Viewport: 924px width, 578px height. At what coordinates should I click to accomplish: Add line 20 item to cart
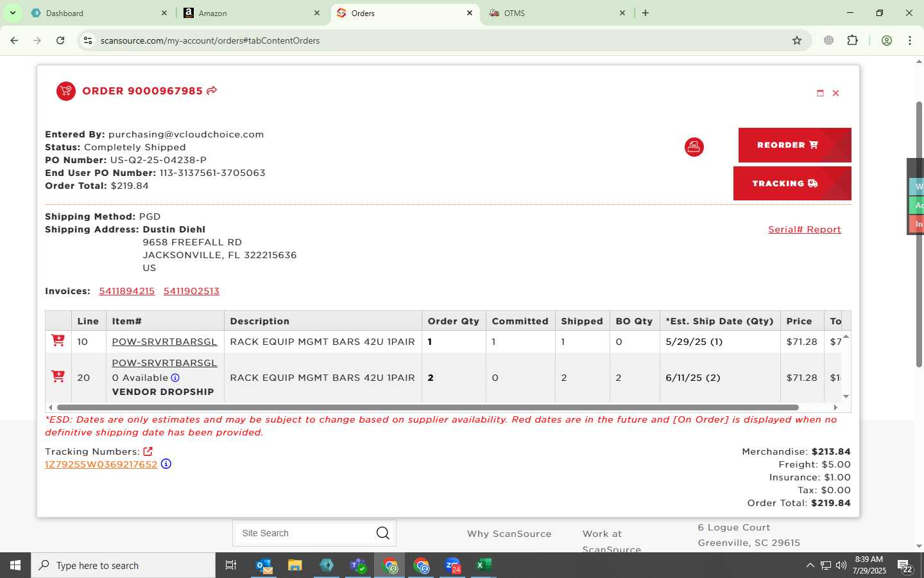[x=58, y=377]
